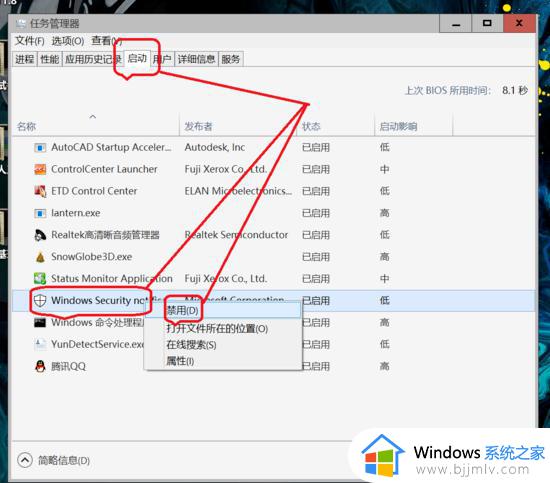
Task: Select the 腾讯QQ row name
Action: pyautogui.click(x=68, y=366)
